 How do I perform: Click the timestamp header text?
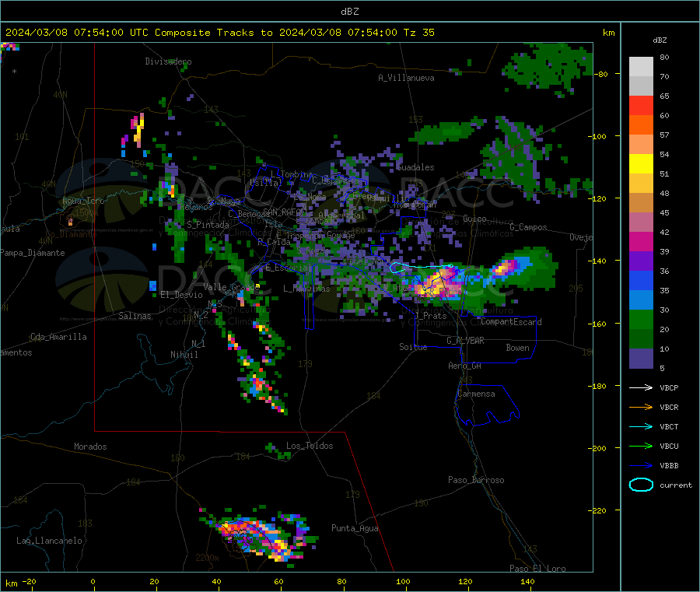pos(219,33)
